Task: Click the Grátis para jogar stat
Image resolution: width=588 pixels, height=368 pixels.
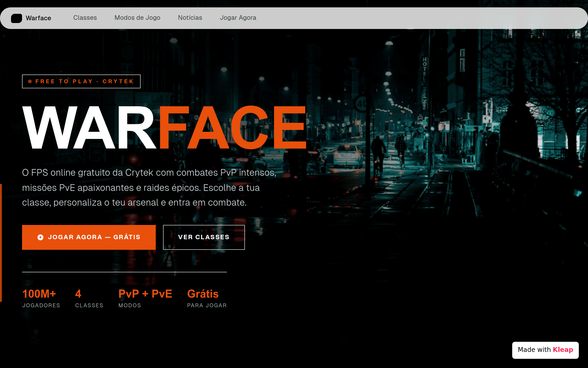Action: [207, 298]
